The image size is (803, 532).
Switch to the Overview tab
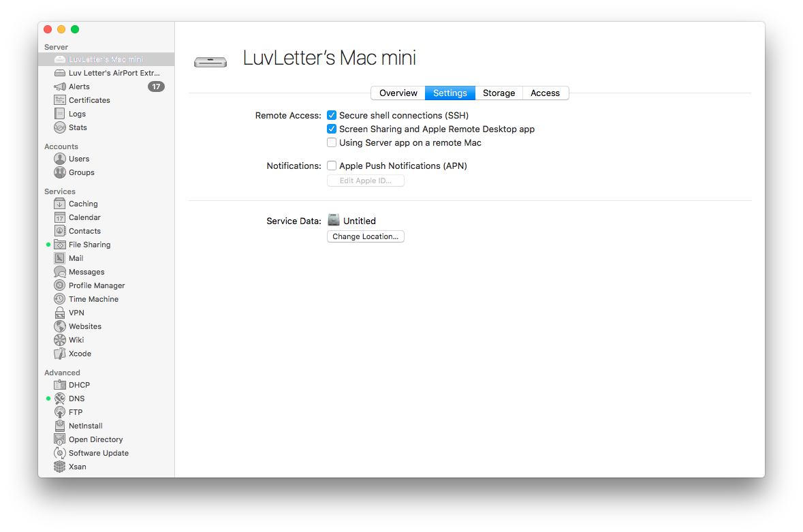click(398, 93)
